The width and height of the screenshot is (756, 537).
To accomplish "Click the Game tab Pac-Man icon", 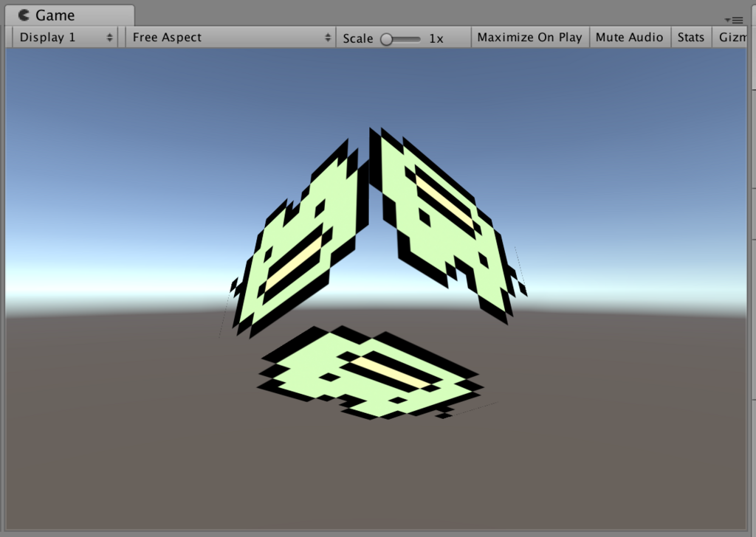I will (x=24, y=15).
